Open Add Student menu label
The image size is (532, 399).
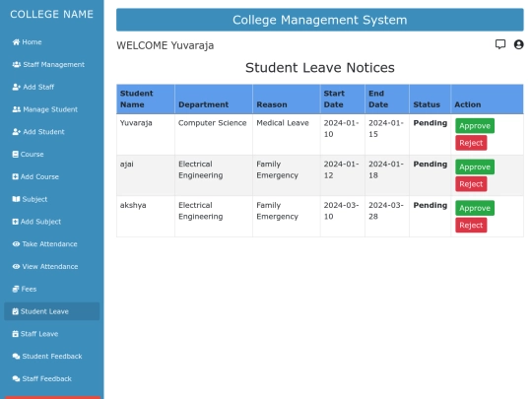click(x=43, y=132)
